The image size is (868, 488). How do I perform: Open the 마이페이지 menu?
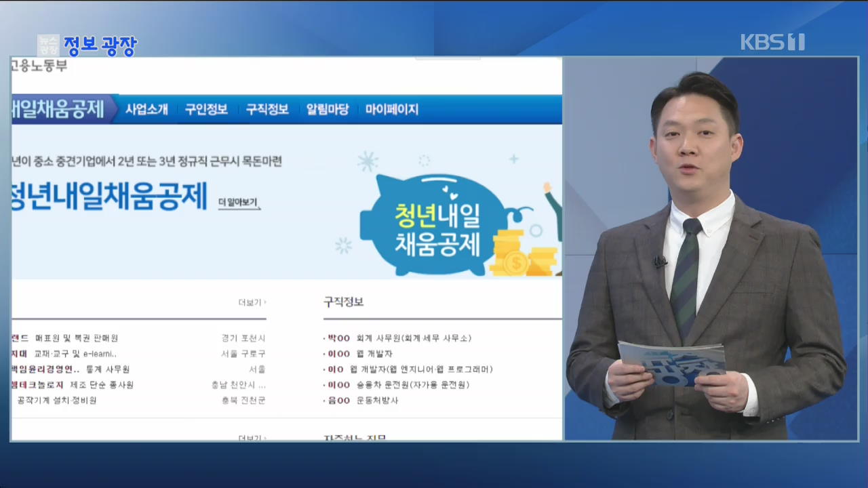click(392, 109)
